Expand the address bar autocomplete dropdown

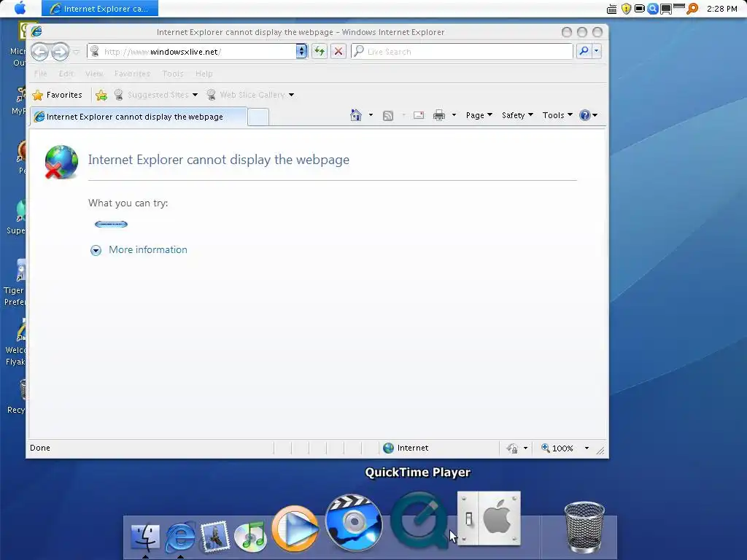point(301,51)
